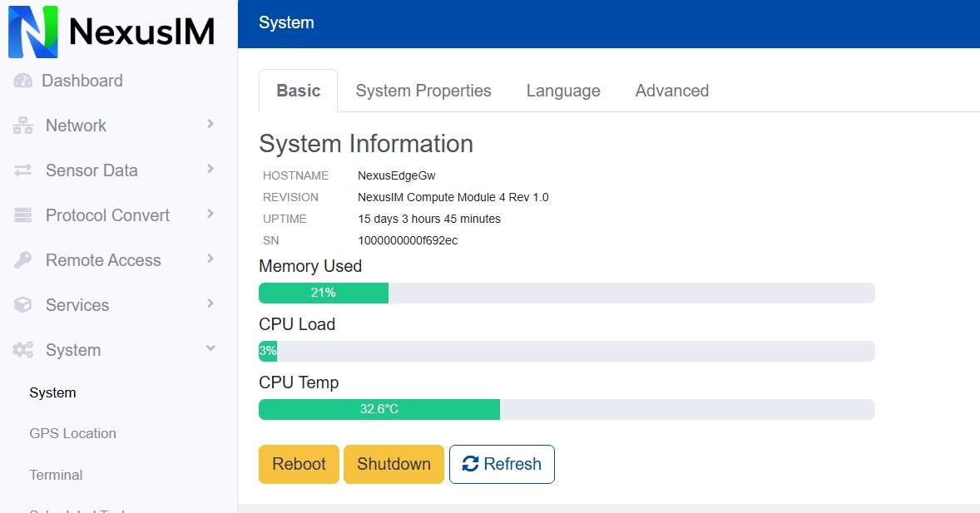Click serial number 1000000000f692ec

tap(408, 240)
